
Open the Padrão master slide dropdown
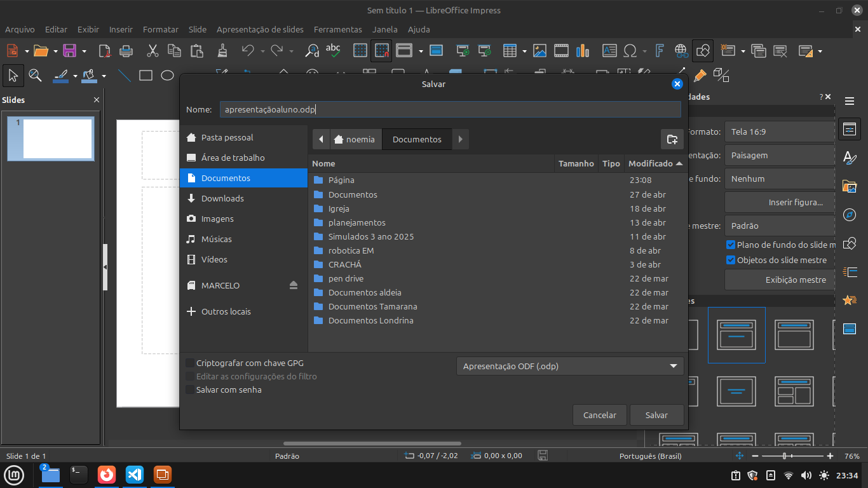point(780,226)
